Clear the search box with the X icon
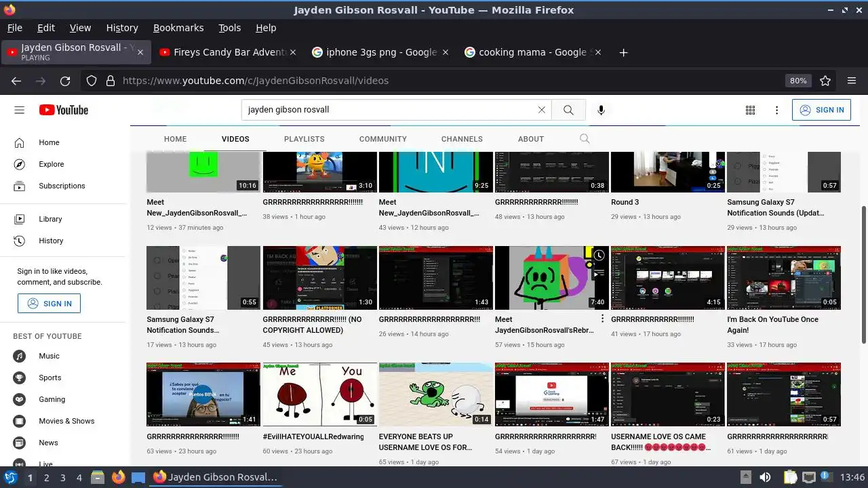868x488 pixels. click(x=541, y=110)
